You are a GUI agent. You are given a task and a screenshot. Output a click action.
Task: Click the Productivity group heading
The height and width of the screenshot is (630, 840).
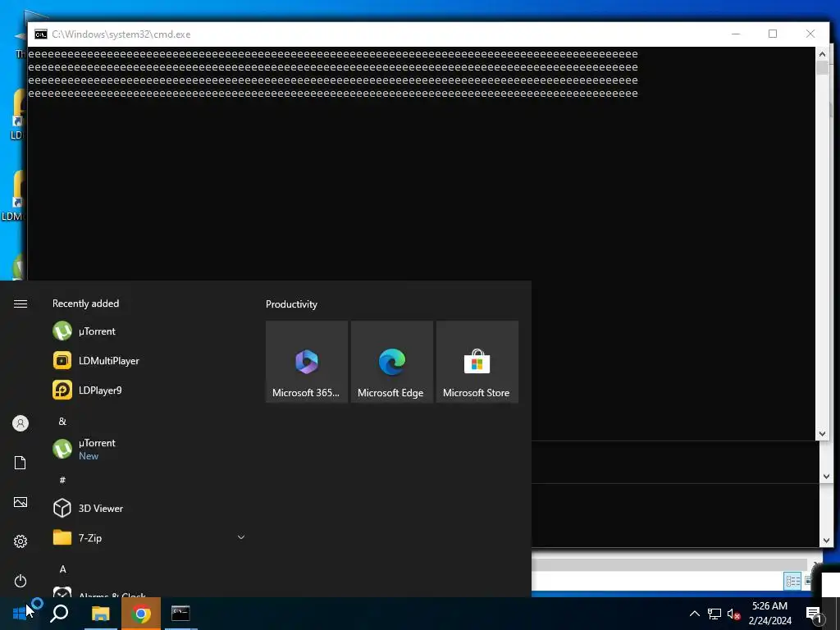(x=291, y=304)
